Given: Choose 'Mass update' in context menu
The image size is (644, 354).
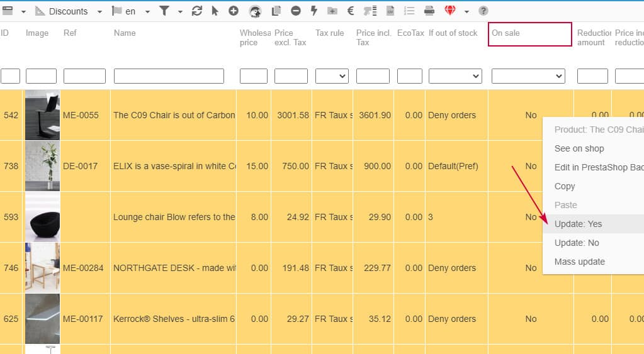Looking at the screenshot, I should 579,262.
